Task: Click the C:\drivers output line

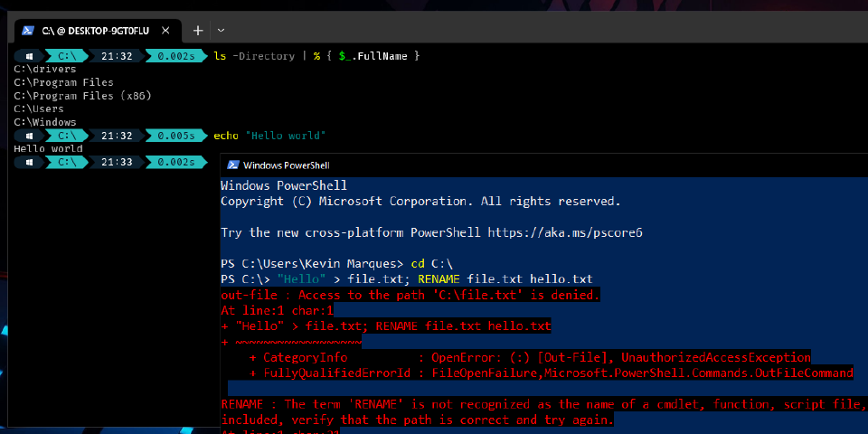Action: click(x=45, y=70)
